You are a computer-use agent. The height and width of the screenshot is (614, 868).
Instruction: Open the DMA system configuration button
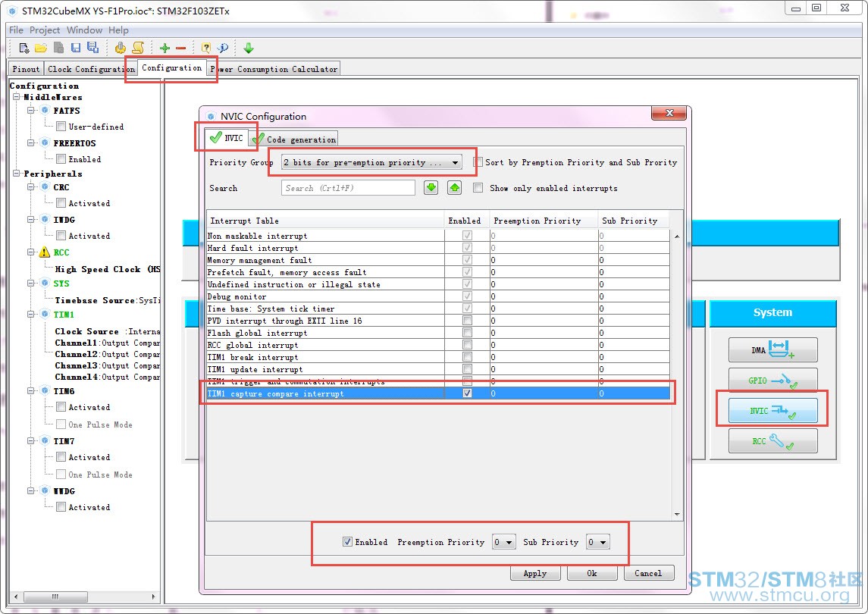(772, 350)
